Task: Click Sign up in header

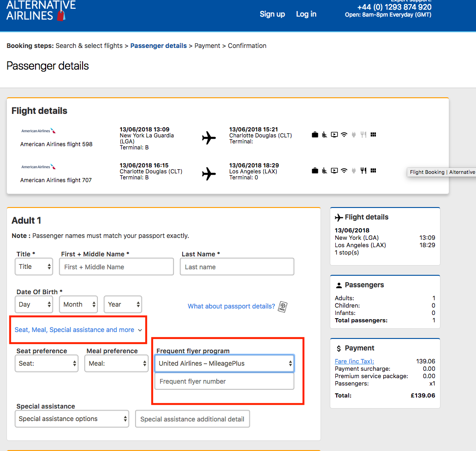Action: coord(272,14)
